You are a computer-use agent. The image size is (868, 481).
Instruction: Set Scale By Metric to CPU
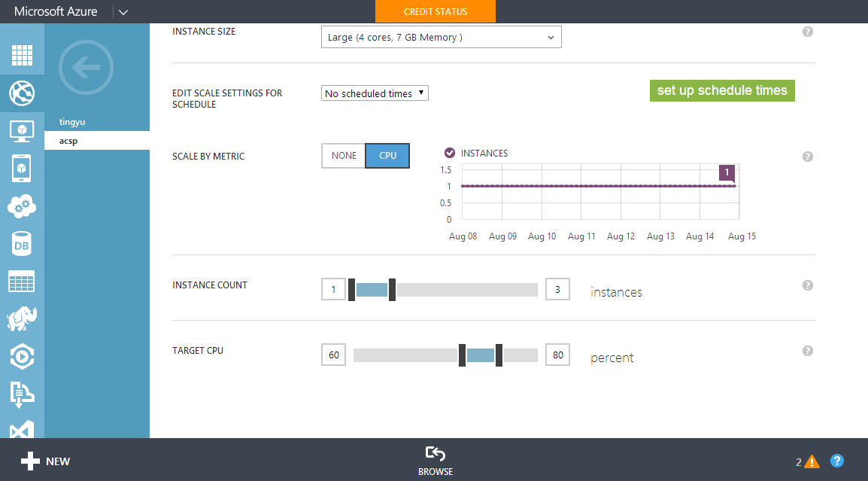[x=387, y=156]
